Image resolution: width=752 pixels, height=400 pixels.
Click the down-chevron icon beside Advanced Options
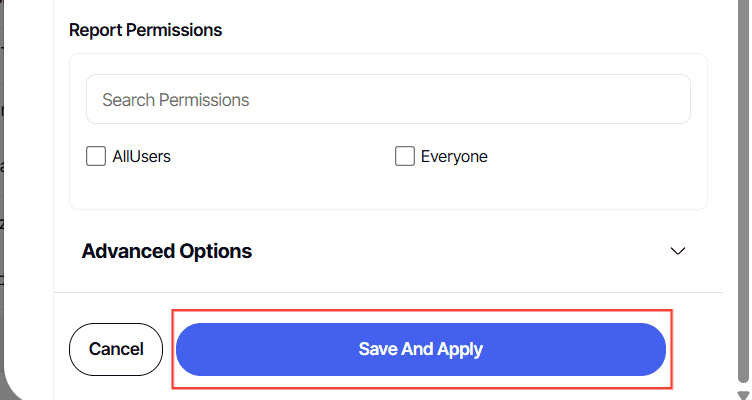[x=678, y=251]
